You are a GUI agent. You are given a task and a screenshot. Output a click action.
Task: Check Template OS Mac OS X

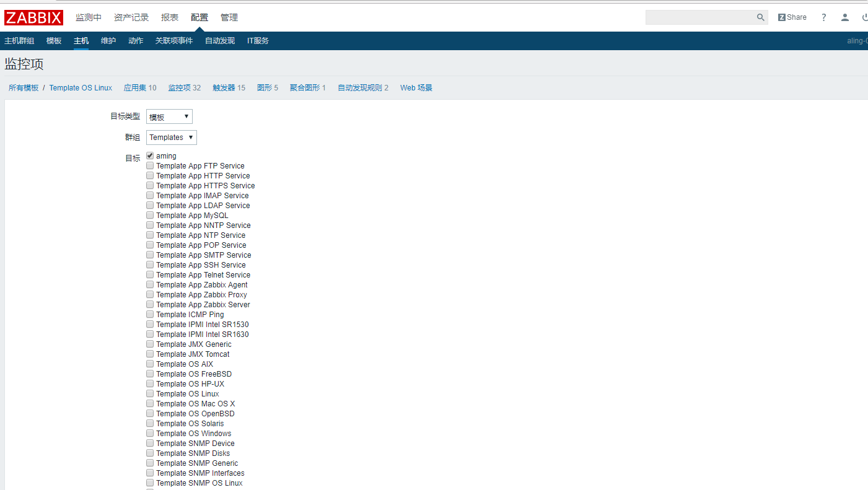coord(150,403)
